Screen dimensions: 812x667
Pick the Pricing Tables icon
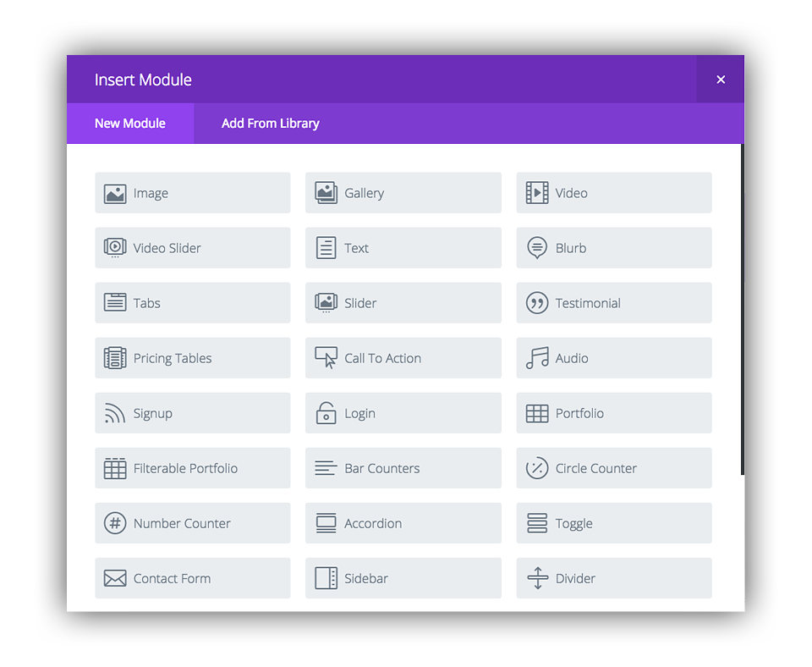[x=115, y=357]
